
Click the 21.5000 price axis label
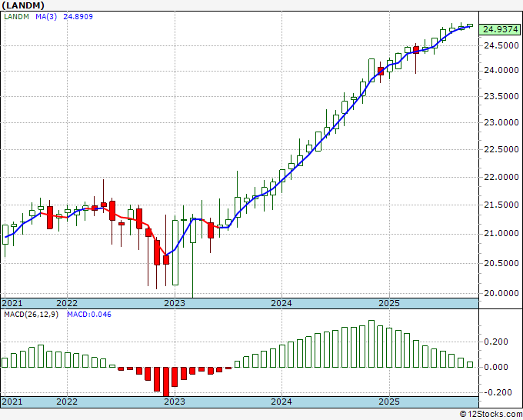coord(501,205)
